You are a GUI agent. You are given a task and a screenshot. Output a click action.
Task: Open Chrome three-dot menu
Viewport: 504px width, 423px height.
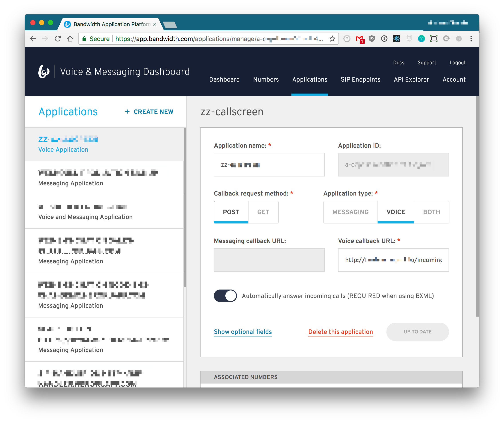[471, 39]
